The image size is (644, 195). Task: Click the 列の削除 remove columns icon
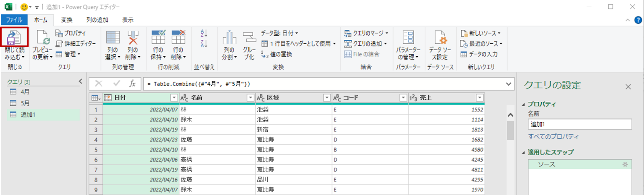tap(133, 37)
